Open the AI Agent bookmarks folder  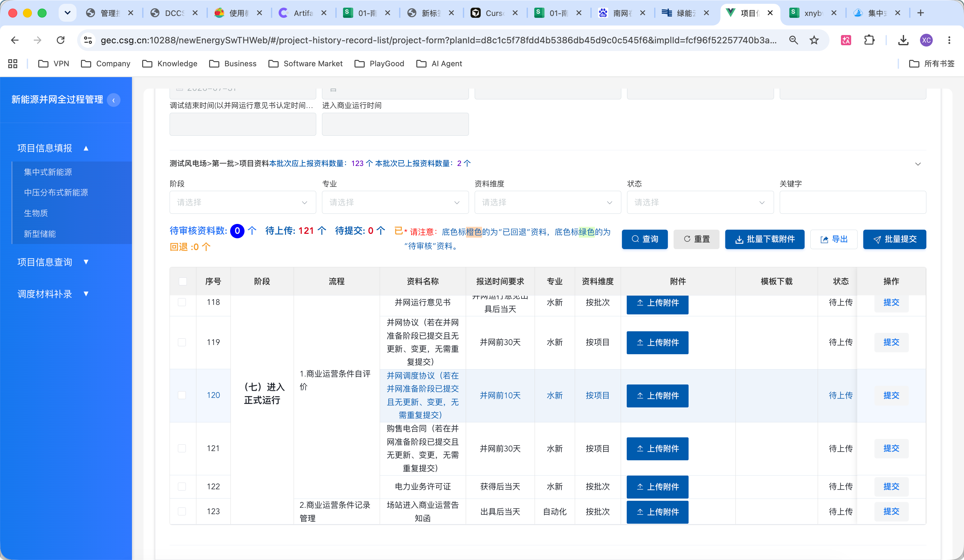coord(439,63)
